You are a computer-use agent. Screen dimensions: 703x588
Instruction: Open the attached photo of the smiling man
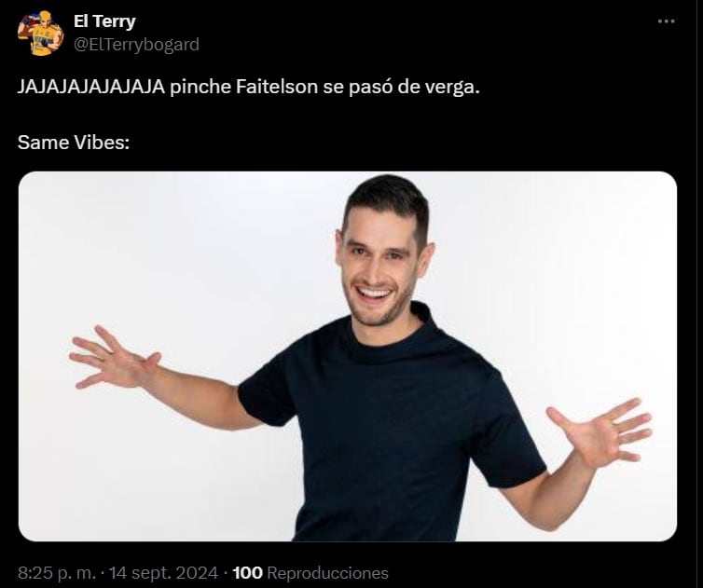(348, 356)
